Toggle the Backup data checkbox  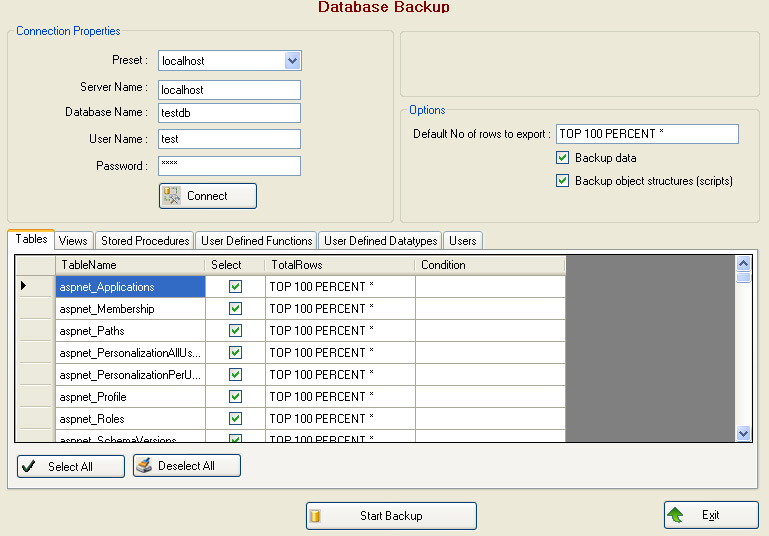pos(563,157)
